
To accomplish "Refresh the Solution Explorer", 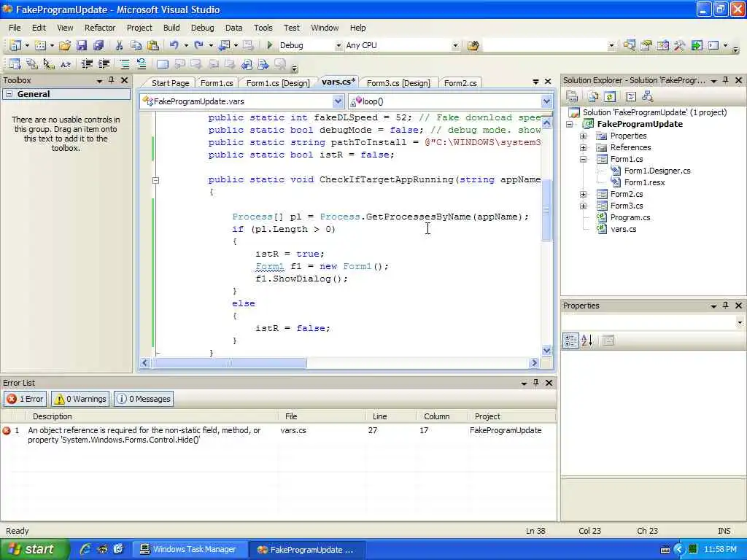I will (610, 97).
